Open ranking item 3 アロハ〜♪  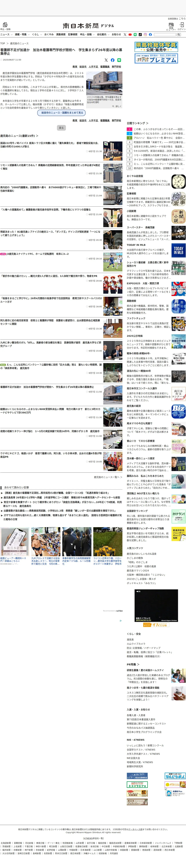pyautogui.click(x=159, y=138)
